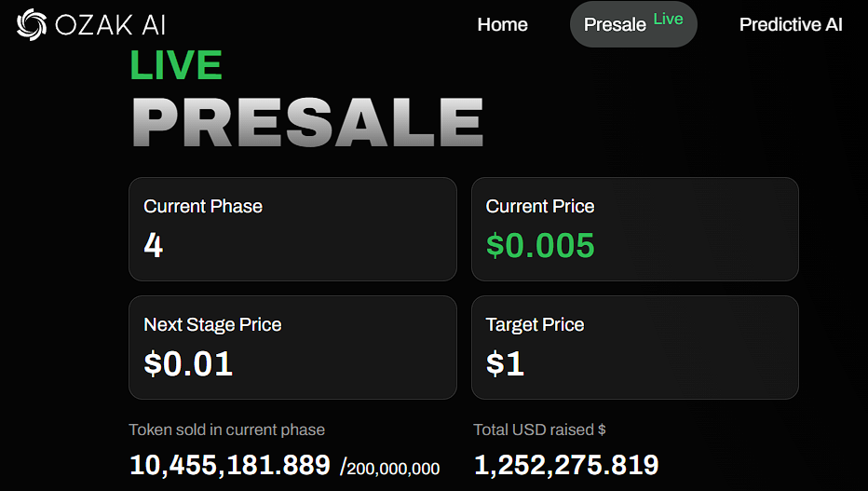Click the $1 target price value
868x491 pixels.
point(505,363)
